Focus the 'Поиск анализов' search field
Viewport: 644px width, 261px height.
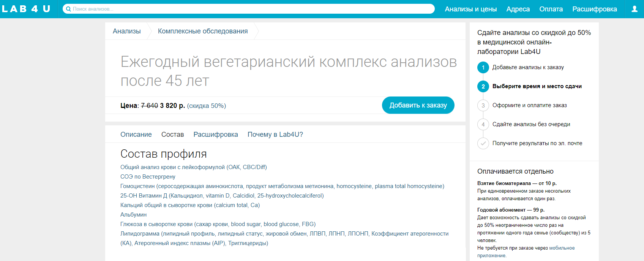tap(251, 9)
